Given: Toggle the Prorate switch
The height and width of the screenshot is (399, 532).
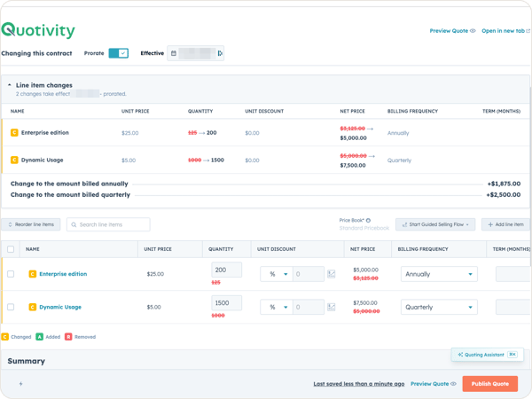Looking at the screenshot, I should [x=119, y=53].
